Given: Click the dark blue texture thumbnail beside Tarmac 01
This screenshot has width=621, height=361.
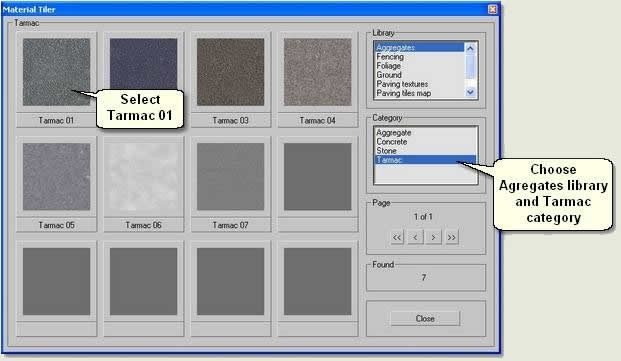Looking at the screenshot, I should click(x=143, y=63).
